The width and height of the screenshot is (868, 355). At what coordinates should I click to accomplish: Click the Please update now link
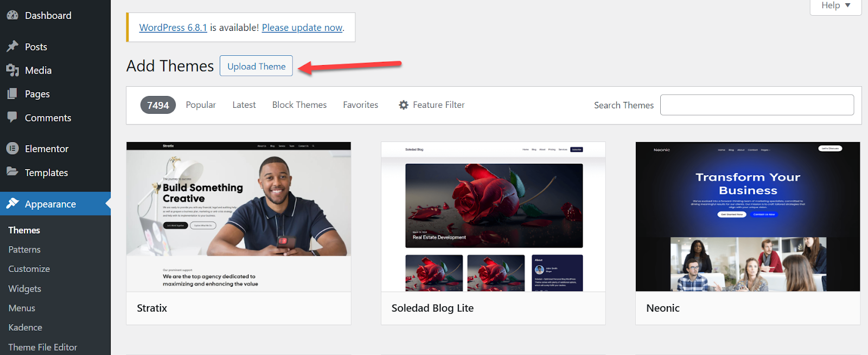click(302, 28)
